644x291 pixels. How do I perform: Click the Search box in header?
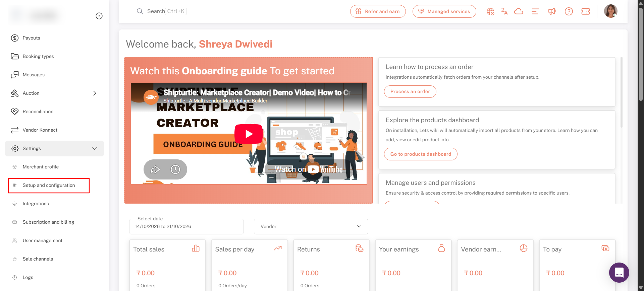click(161, 11)
